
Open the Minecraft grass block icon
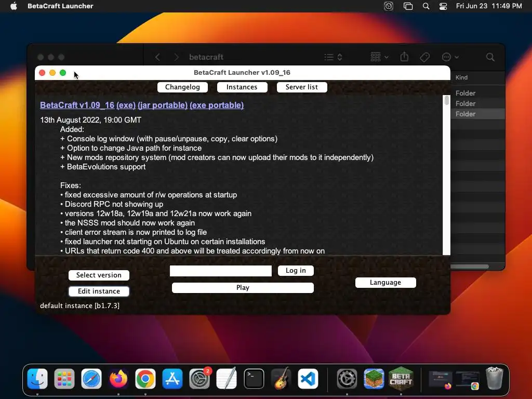(374, 378)
